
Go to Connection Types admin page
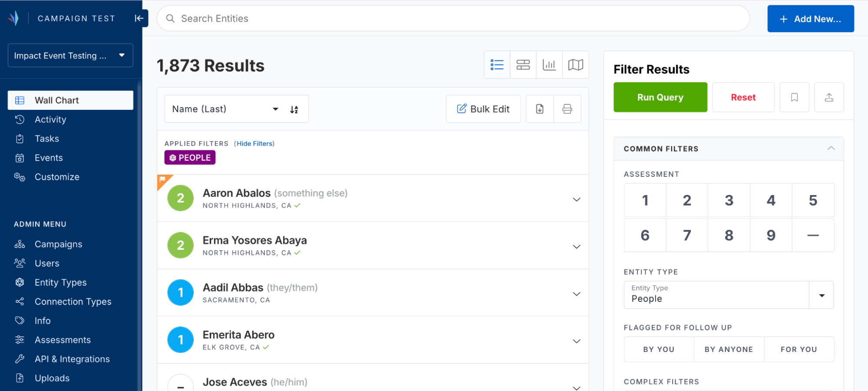73,302
